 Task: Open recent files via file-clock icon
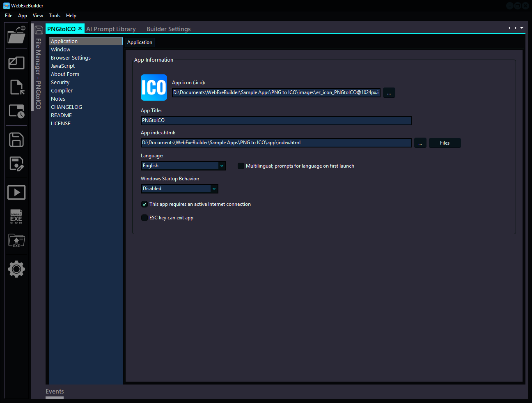point(16,111)
